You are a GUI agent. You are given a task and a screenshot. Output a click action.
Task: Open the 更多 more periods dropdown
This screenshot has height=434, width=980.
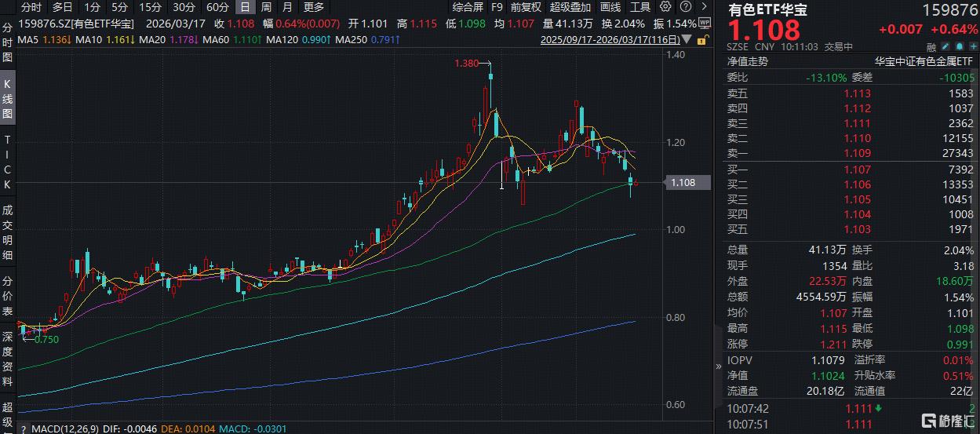(313, 7)
